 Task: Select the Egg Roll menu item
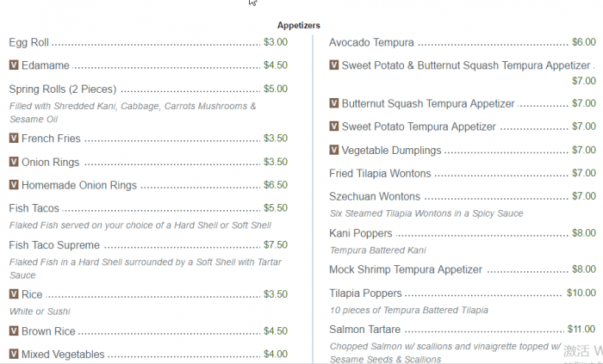(x=29, y=42)
